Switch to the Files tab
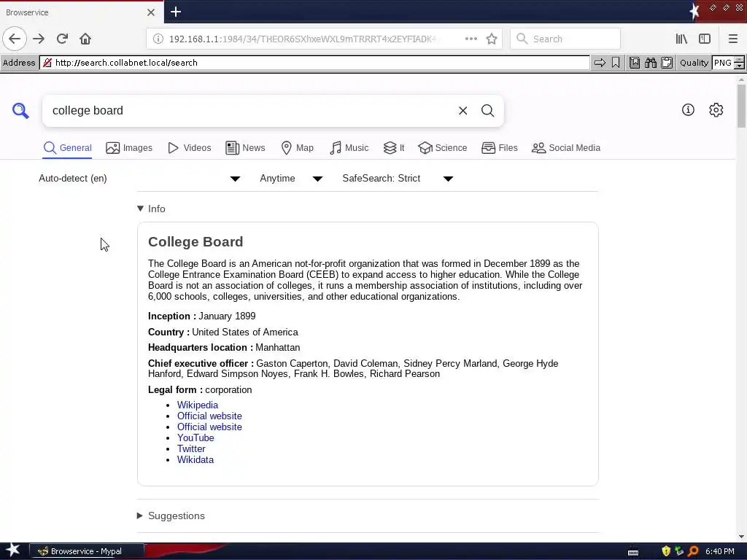 tap(499, 148)
